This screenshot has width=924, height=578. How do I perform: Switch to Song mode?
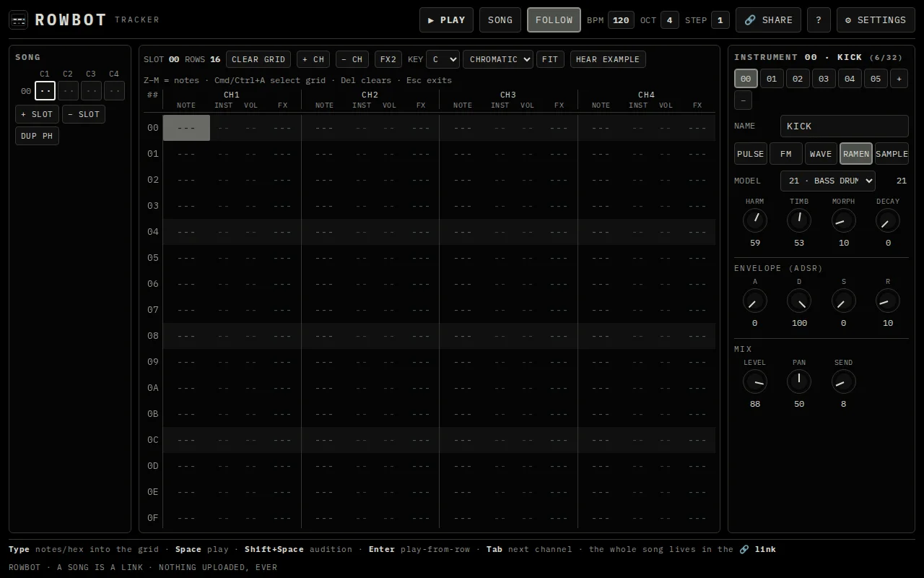500,20
